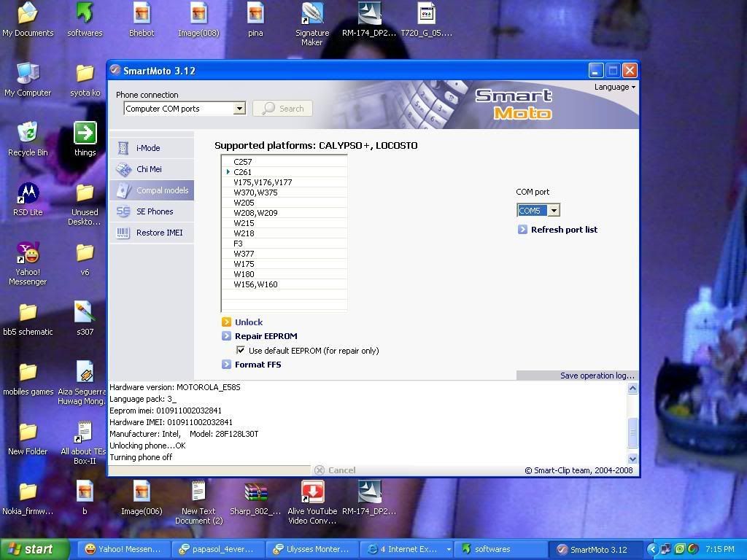This screenshot has height=560, width=747.
Task: Select W370,W375 model row
Action: (285, 192)
